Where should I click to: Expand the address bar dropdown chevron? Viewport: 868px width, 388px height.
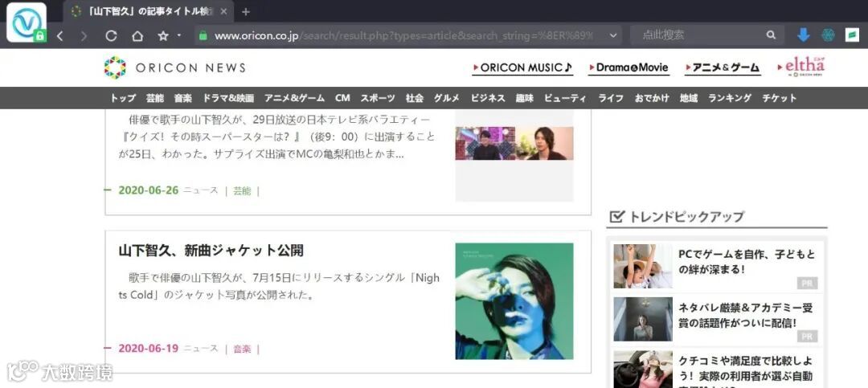pyautogui.click(x=612, y=36)
